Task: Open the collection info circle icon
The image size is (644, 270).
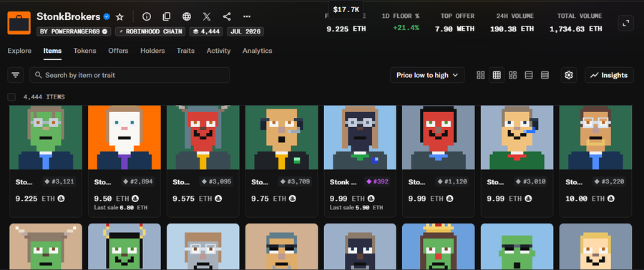Action: click(147, 17)
